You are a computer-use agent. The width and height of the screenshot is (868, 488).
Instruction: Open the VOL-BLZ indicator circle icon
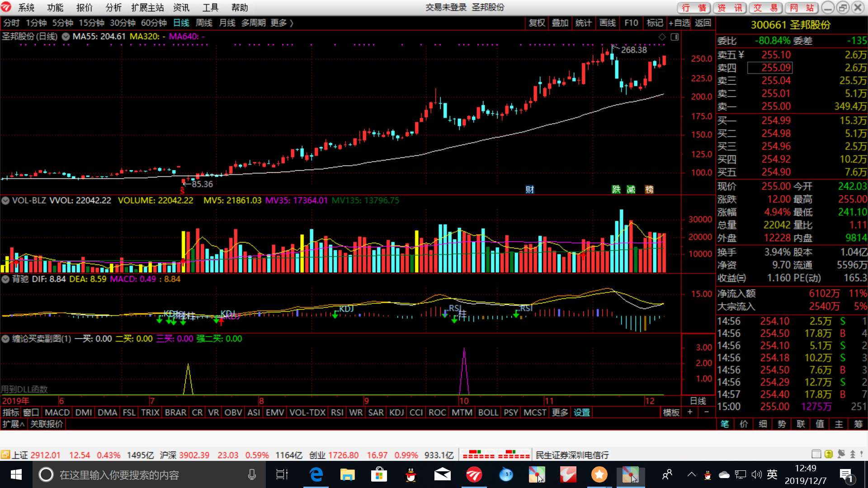click(x=5, y=200)
